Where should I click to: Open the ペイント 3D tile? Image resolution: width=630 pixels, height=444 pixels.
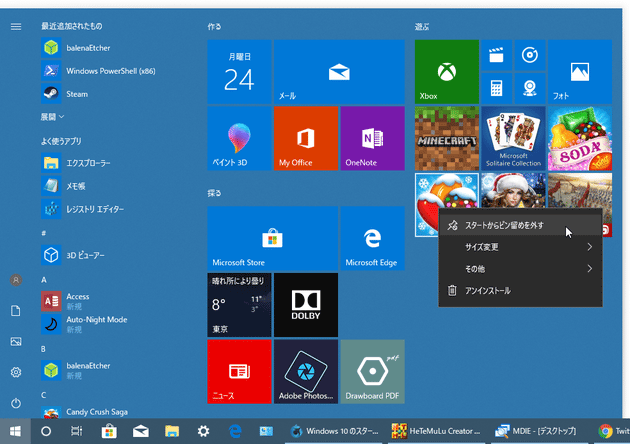239,138
